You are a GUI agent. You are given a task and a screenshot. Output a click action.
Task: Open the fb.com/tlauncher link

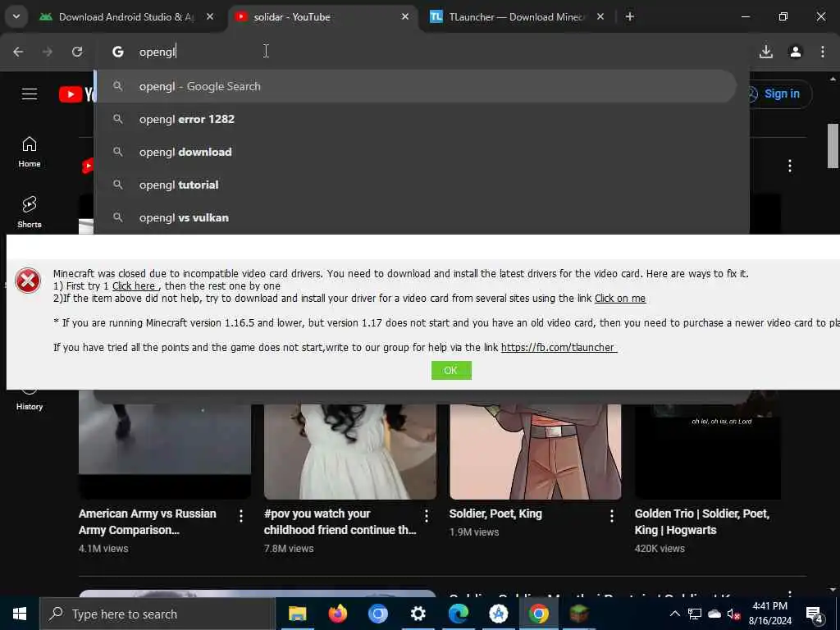tap(558, 348)
